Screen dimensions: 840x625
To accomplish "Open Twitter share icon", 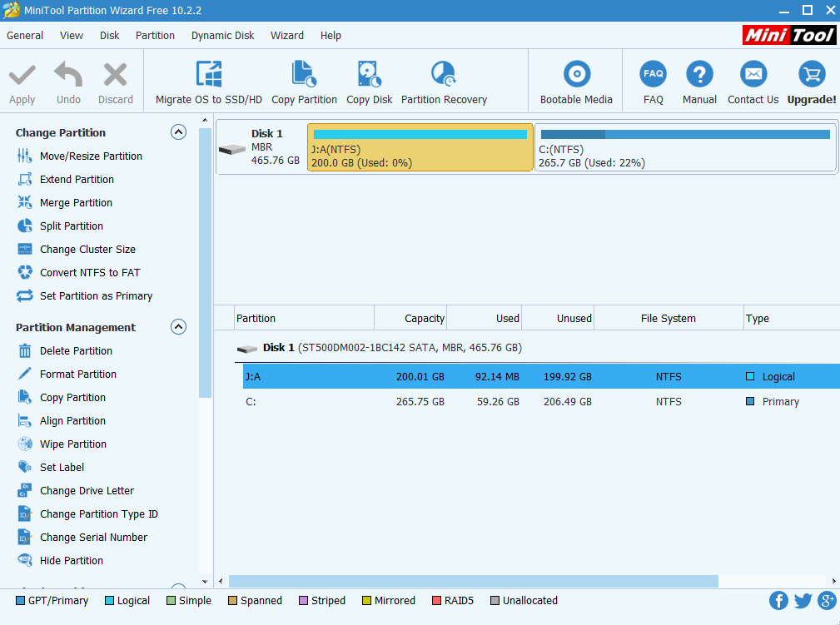I will coord(803,600).
